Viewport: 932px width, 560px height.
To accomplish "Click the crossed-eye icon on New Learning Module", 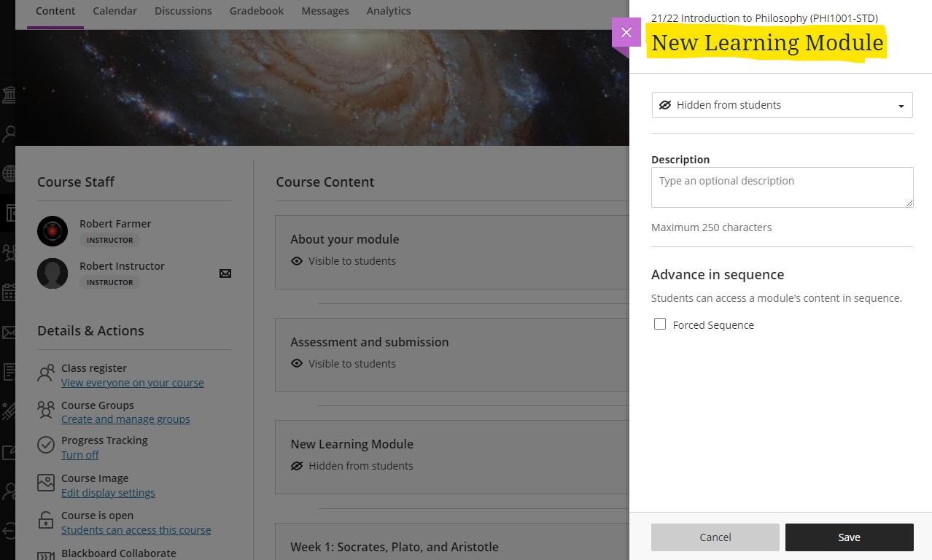I will click(x=296, y=465).
